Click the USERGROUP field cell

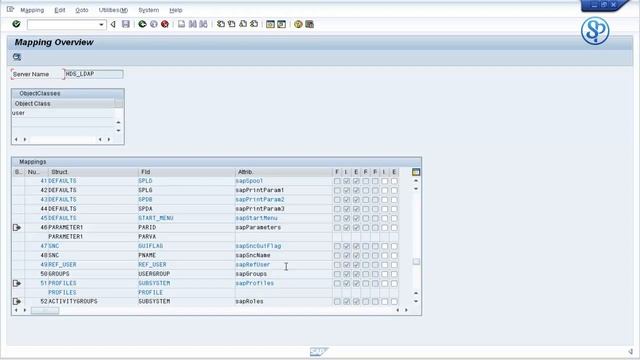pyautogui.click(x=187, y=274)
